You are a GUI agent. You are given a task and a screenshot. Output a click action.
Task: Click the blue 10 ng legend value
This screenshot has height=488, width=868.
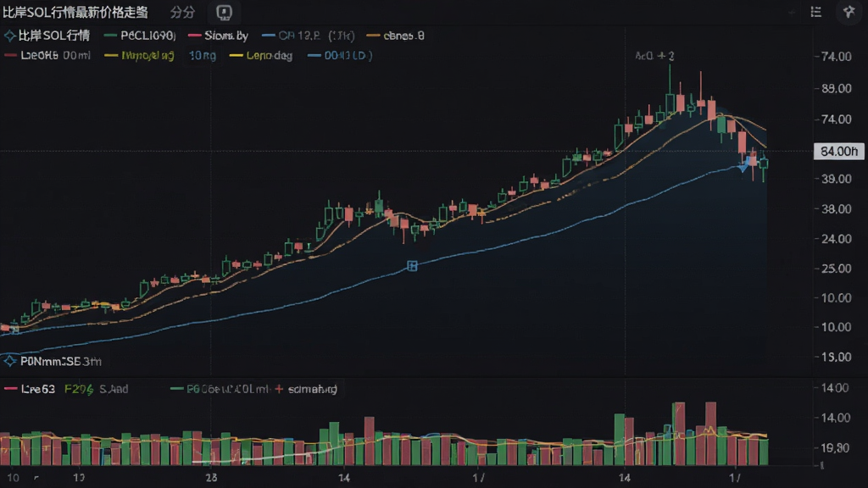tap(203, 55)
